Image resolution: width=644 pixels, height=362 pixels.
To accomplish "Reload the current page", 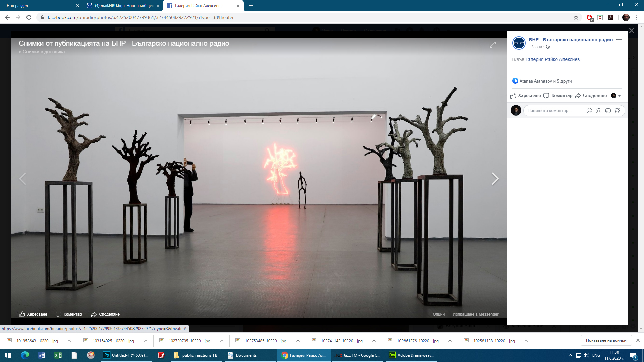I will (x=29, y=17).
